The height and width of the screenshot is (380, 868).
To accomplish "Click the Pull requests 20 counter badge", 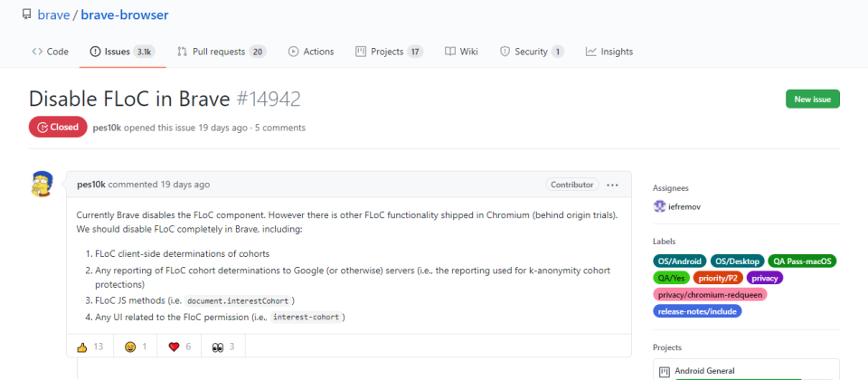I will pyautogui.click(x=258, y=52).
